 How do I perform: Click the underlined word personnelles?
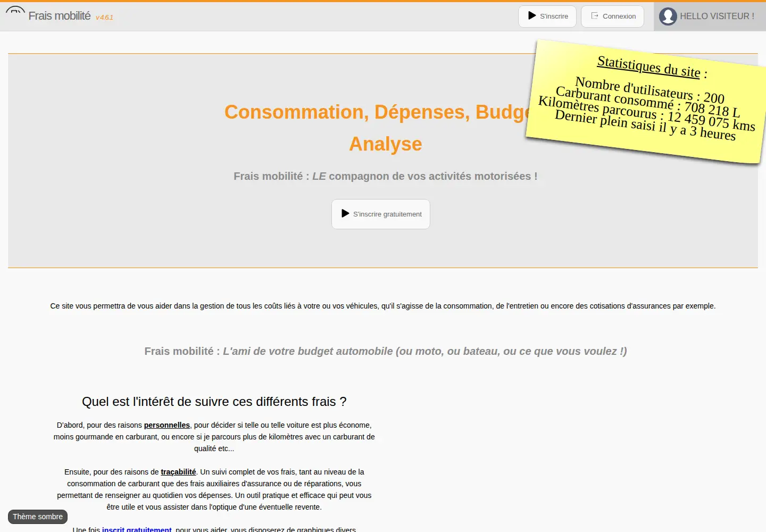pyautogui.click(x=167, y=425)
